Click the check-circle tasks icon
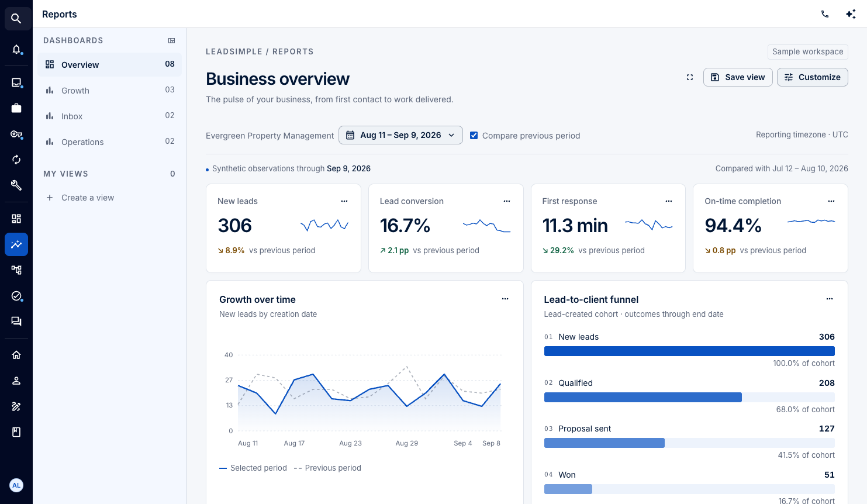The height and width of the screenshot is (504, 867). point(16,296)
